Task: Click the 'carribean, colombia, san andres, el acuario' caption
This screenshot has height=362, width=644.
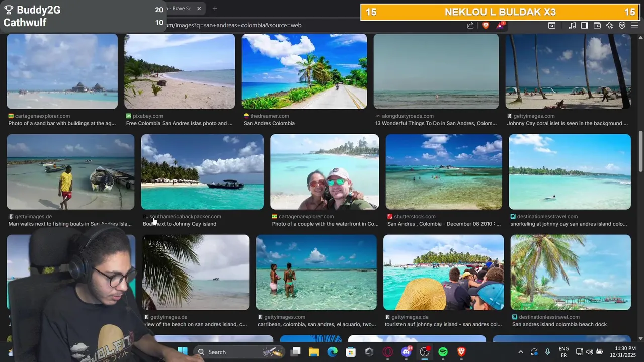Action: 316,324
